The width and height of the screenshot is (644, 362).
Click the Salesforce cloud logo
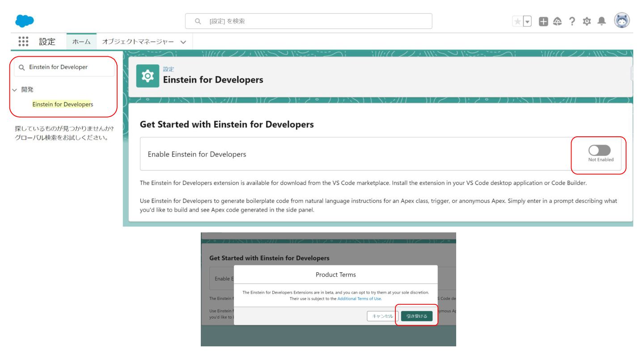pyautogui.click(x=25, y=21)
